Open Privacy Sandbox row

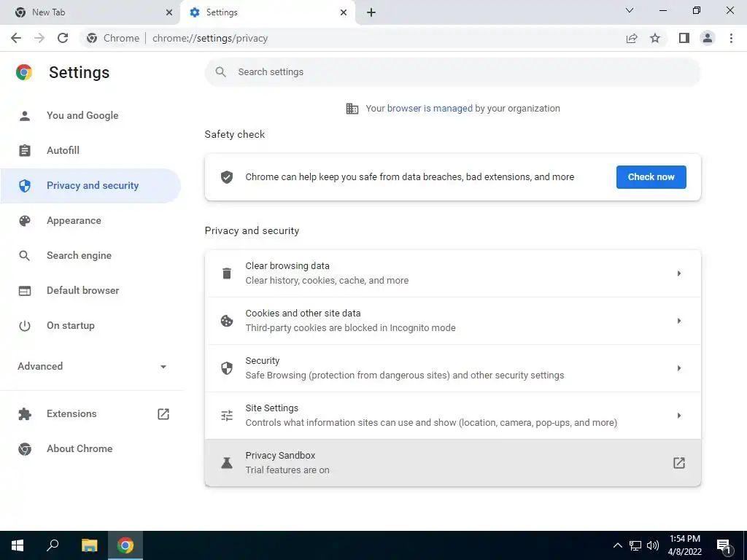[452, 463]
